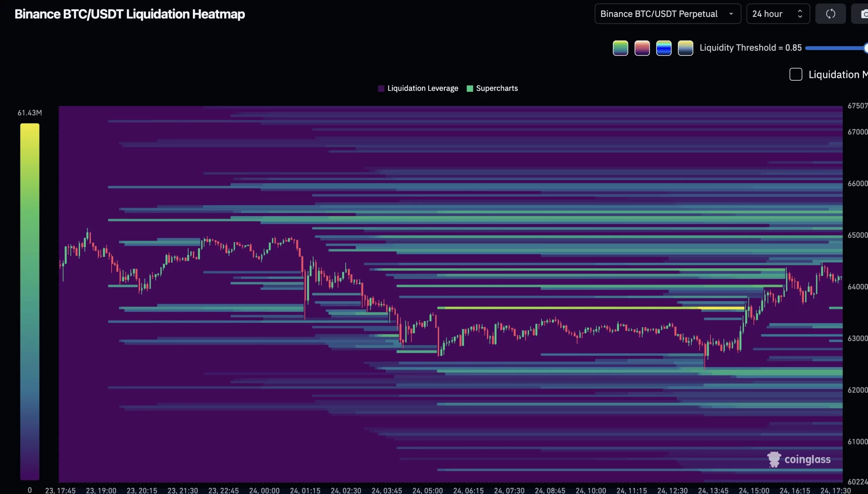This screenshot has width=868, height=494.
Task: Click the heatmap color scale bar
Action: tap(30, 301)
